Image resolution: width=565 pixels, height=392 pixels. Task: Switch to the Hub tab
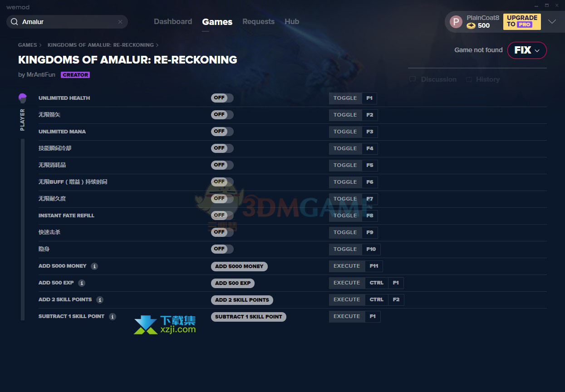pos(292,22)
